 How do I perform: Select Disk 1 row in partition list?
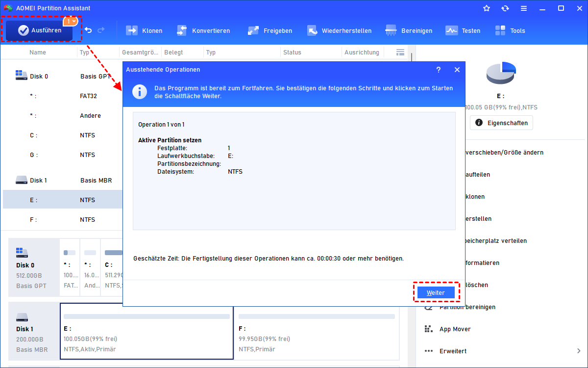[x=63, y=180]
